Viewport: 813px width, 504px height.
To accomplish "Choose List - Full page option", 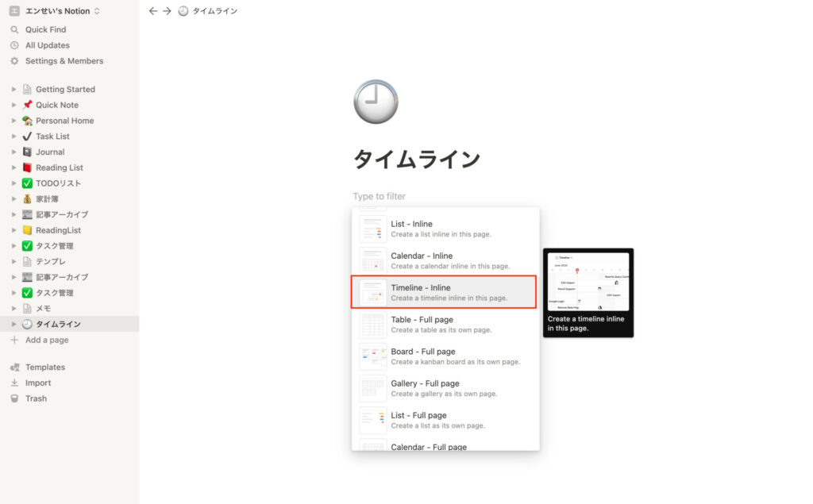I will point(445,420).
